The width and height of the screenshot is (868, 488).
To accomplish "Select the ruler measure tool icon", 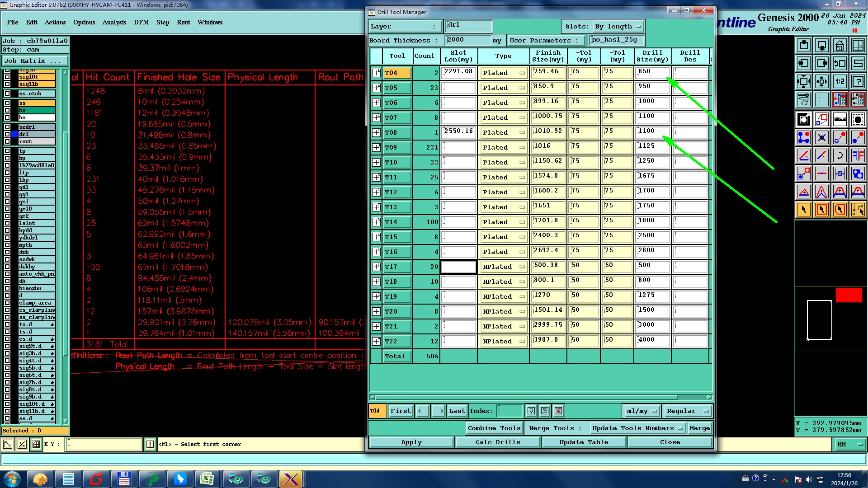I will click(840, 119).
